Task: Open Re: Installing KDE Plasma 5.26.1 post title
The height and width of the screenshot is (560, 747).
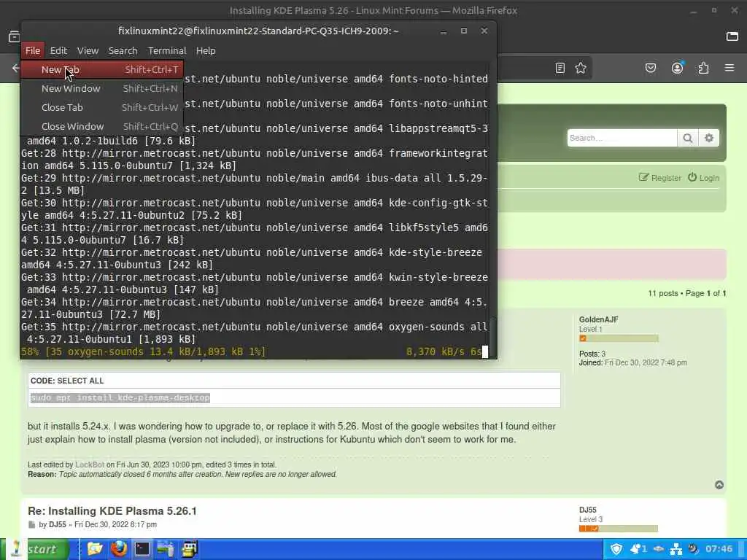Action: pos(112,511)
